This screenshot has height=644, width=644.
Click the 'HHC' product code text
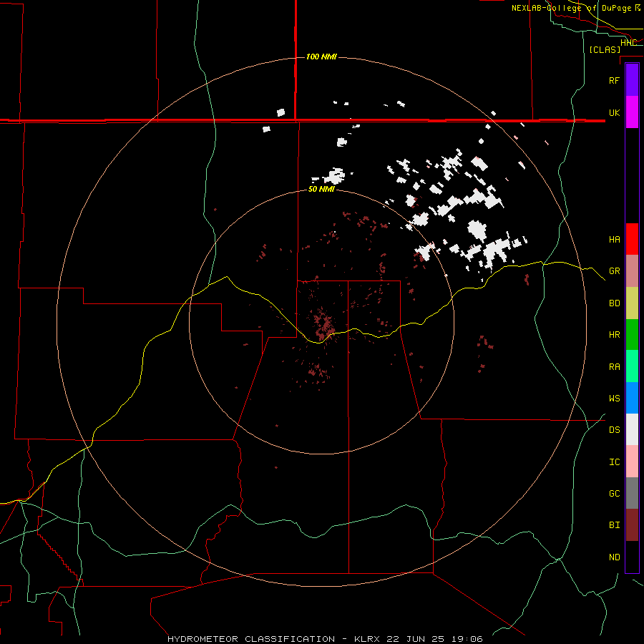pos(628,43)
